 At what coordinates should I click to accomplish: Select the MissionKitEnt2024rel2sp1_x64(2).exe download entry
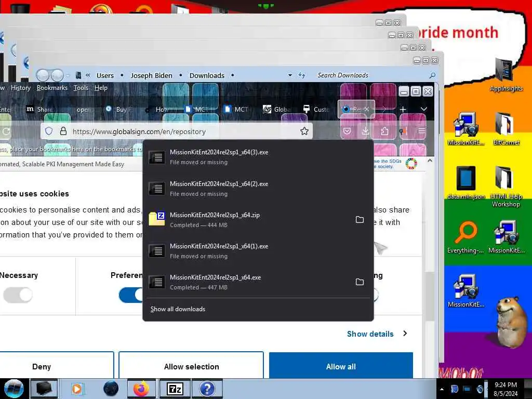click(x=258, y=188)
